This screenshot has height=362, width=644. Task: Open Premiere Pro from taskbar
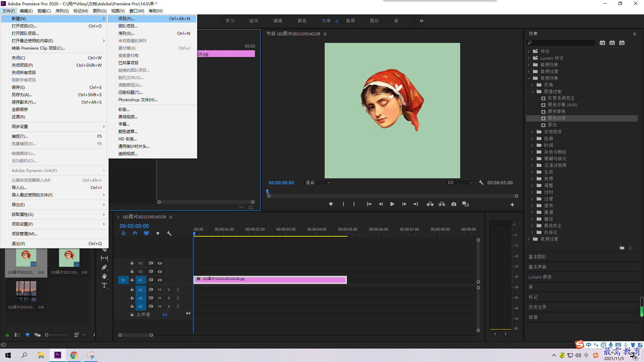tap(58, 355)
